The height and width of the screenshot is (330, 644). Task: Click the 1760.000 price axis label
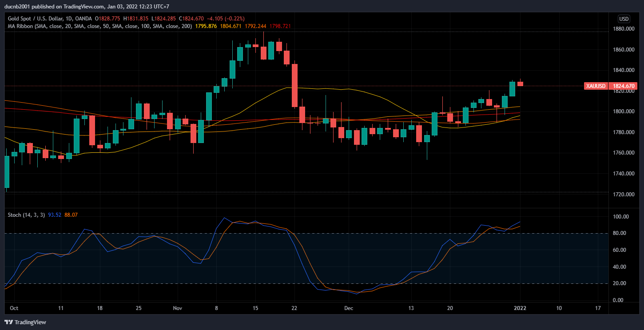(x=624, y=153)
